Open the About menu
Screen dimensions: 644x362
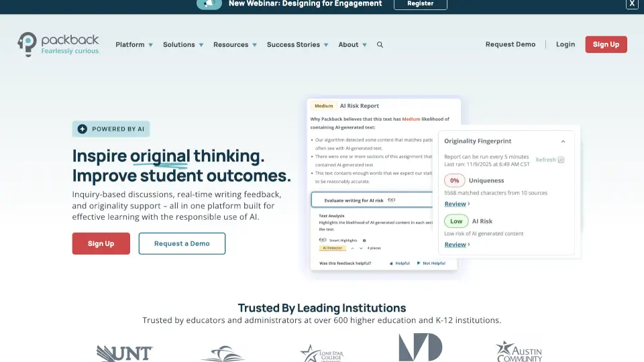click(x=352, y=45)
